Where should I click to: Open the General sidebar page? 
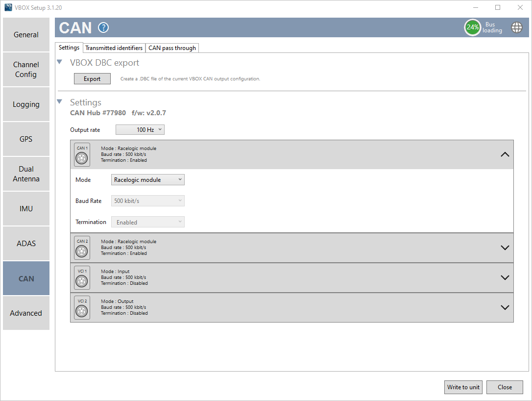click(26, 35)
